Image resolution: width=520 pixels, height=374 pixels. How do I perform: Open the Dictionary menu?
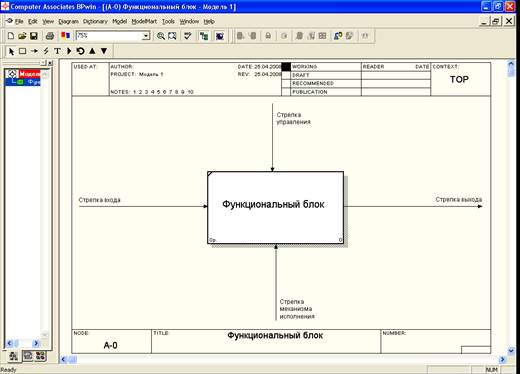click(x=95, y=21)
